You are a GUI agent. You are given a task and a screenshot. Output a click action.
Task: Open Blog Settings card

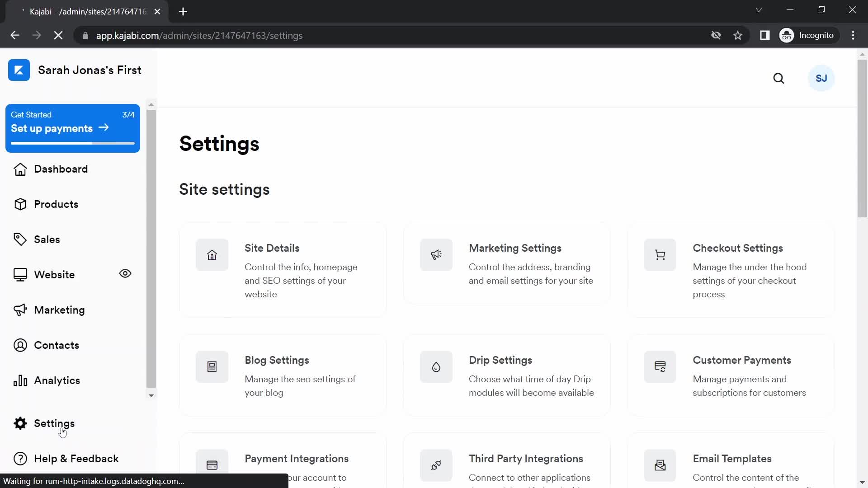click(x=283, y=375)
